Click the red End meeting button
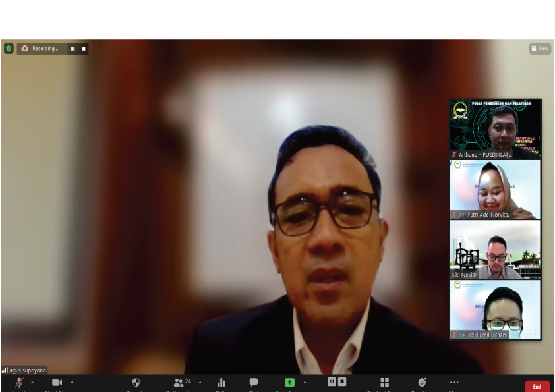555x392 pixels. (537, 386)
